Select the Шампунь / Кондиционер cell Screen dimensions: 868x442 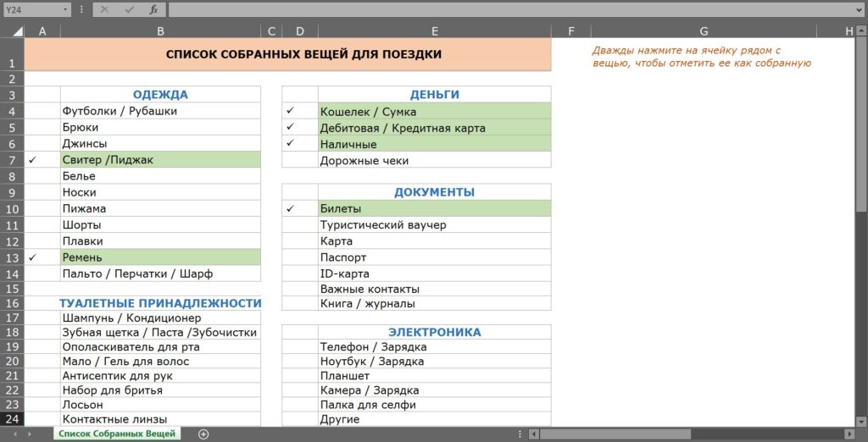pos(160,318)
